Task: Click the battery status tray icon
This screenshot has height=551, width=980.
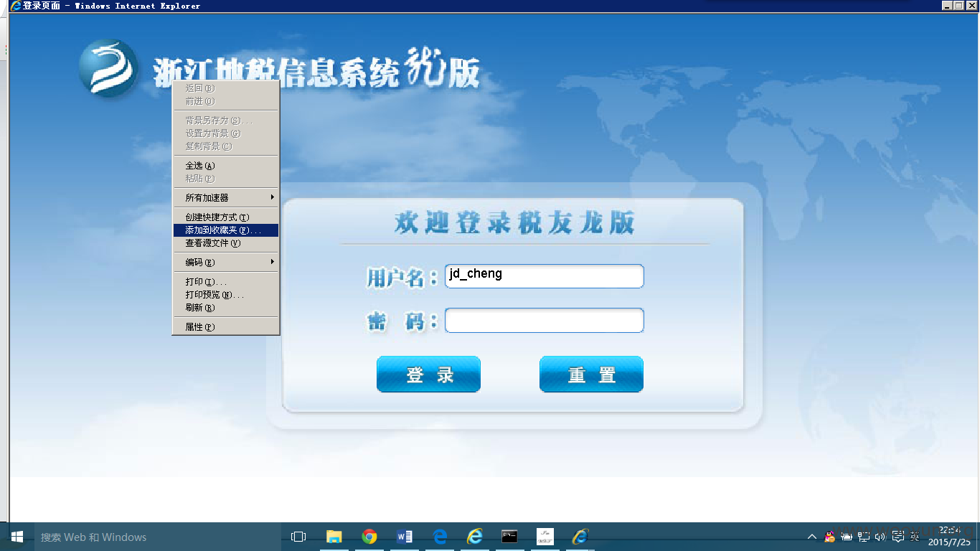Action: pos(847,537)
